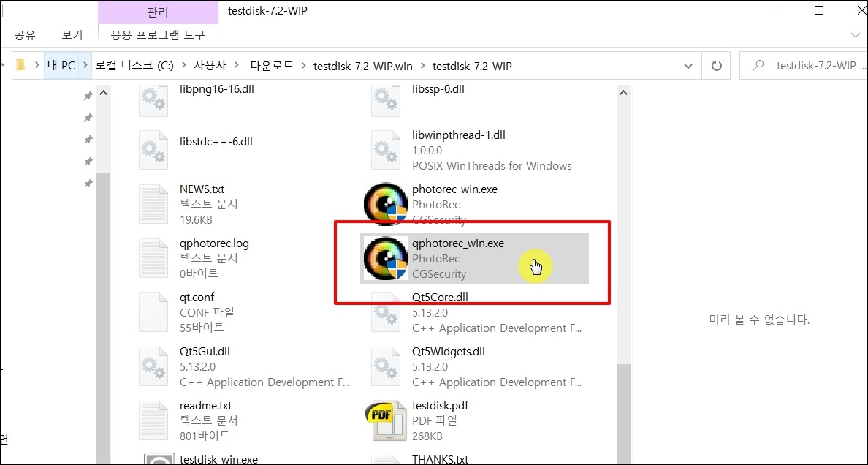The width and height of the screenshot is (868, 465).
Task: Click the qt.conf file name
Action: click(x=197, y=298)
